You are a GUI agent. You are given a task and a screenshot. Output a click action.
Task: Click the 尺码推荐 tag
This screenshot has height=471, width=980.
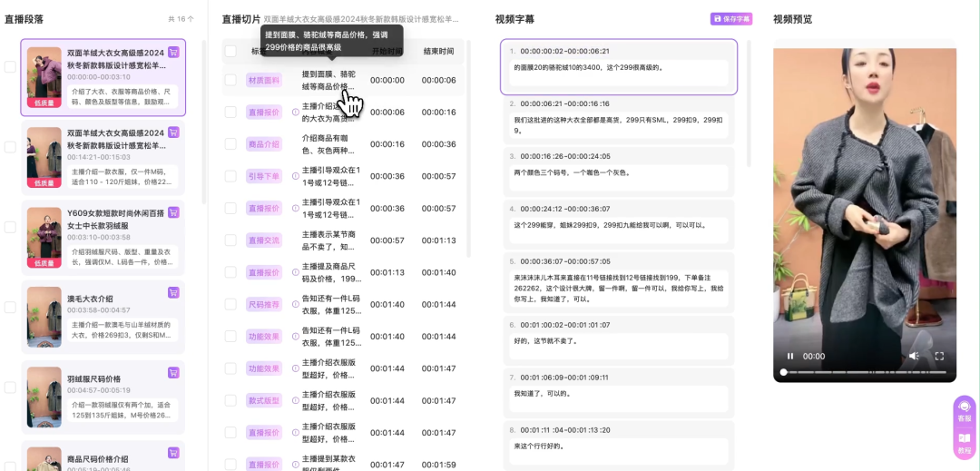coord(264,304)
